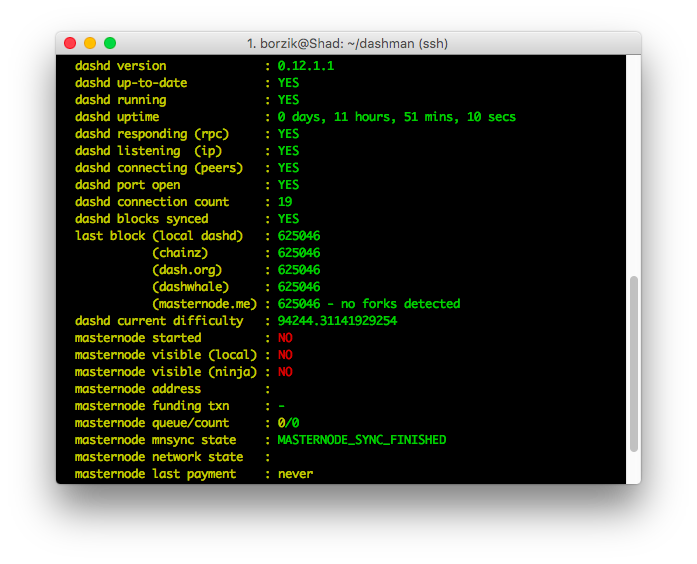Click the 'masternode mnsync state' label
Screen dimensions: 697x564
coord(156,440)
